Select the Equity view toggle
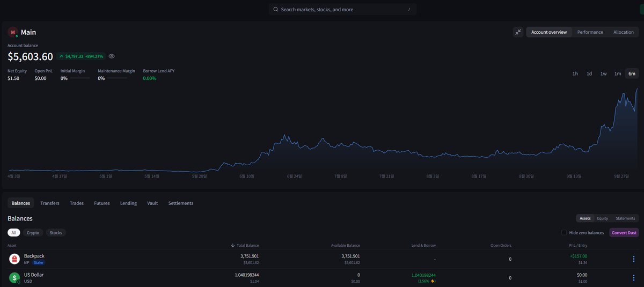This screenshot has width=644, height=287. [x=603, y=218]
